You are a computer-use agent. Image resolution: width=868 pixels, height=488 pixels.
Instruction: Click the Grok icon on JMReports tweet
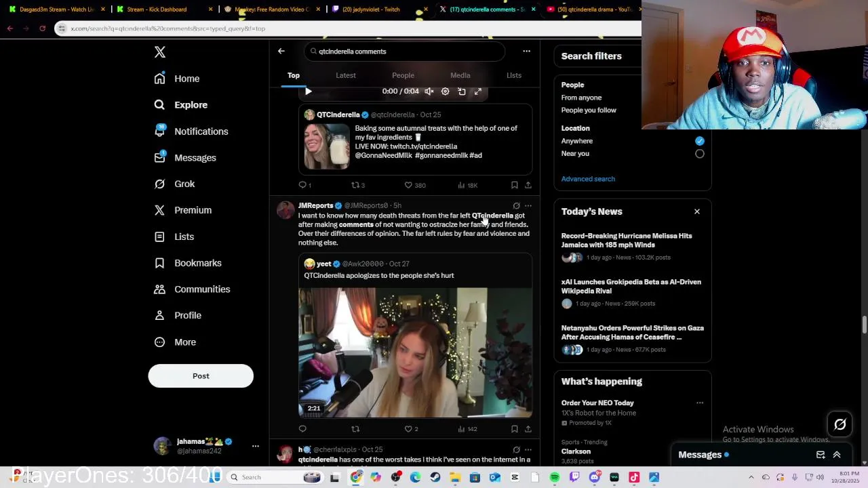point(516,205)
